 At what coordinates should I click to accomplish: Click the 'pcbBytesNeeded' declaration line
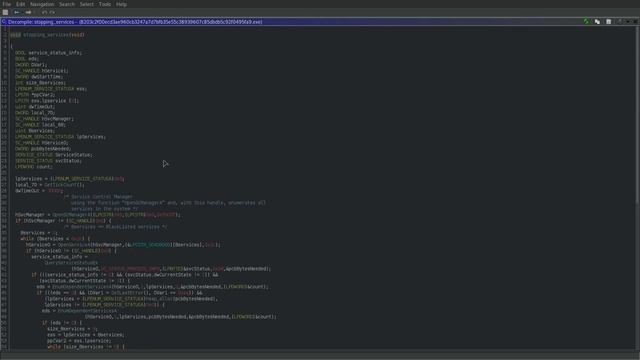coord(43,149)
